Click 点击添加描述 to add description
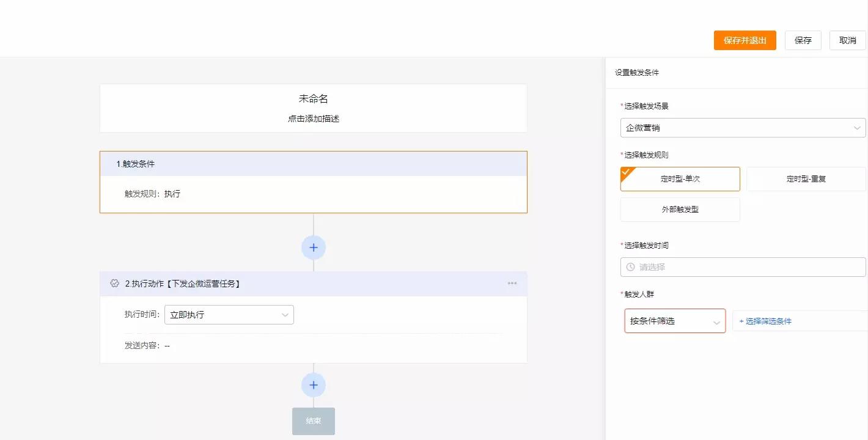868x440 pixels. click(314, 119)
